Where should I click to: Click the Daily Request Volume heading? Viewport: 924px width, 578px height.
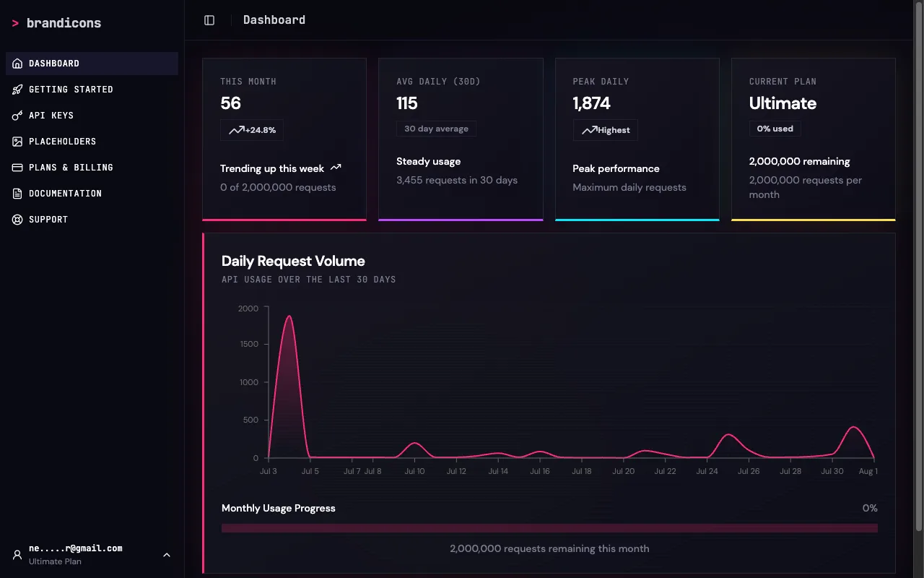[x=293, y=261]
